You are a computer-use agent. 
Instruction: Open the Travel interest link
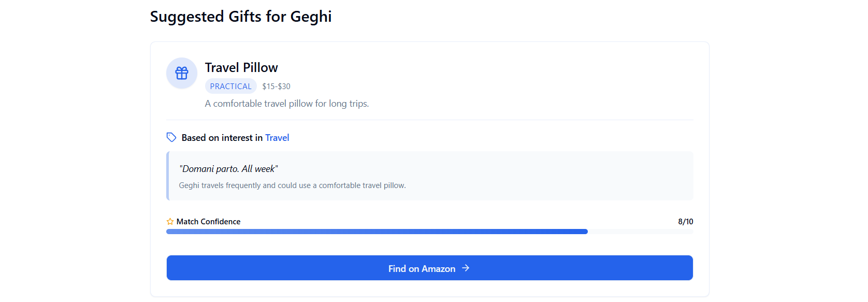(277, 138)
